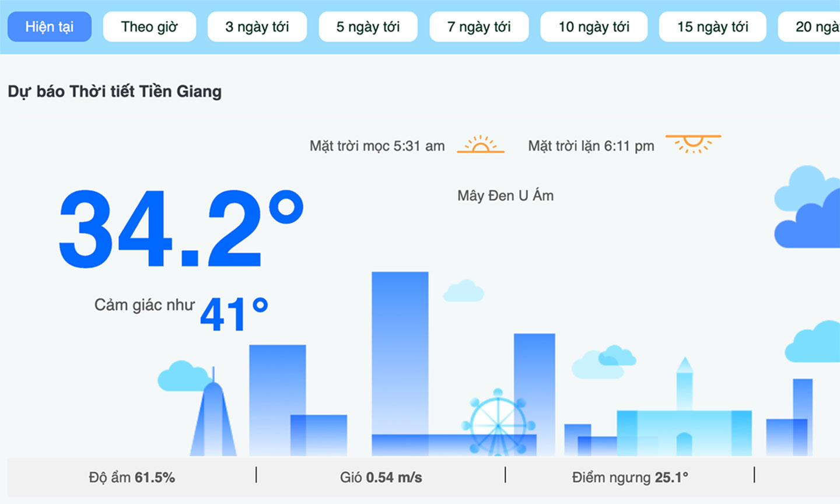Viewport: 840px width, 504px height.
Task: Click the sunrise icon
Action: (x=481, y=144)
